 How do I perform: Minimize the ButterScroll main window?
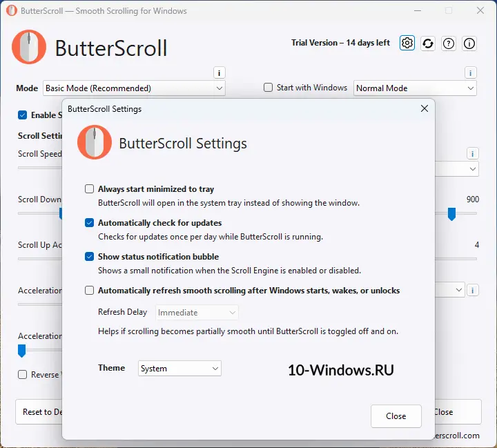tap(418, 10)
